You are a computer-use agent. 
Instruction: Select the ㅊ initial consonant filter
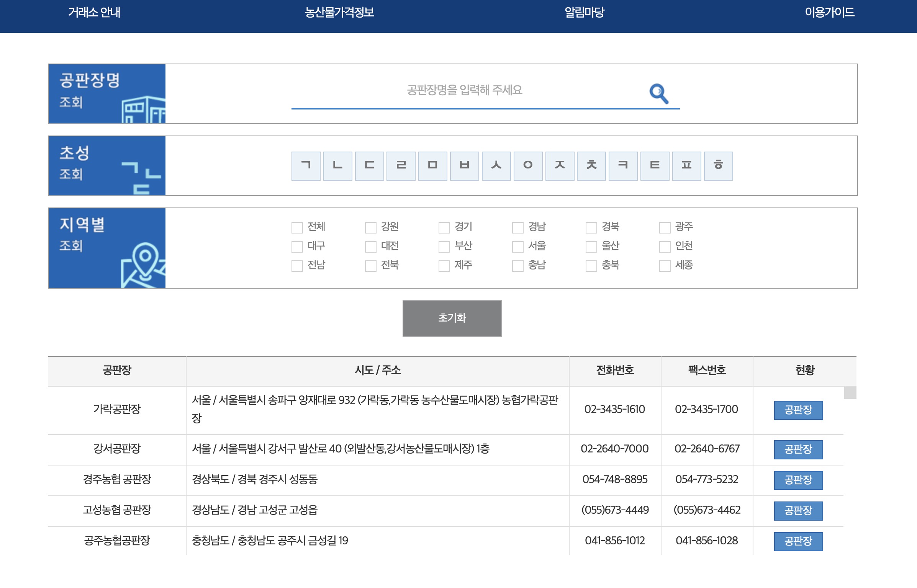(x=591, y=166)
